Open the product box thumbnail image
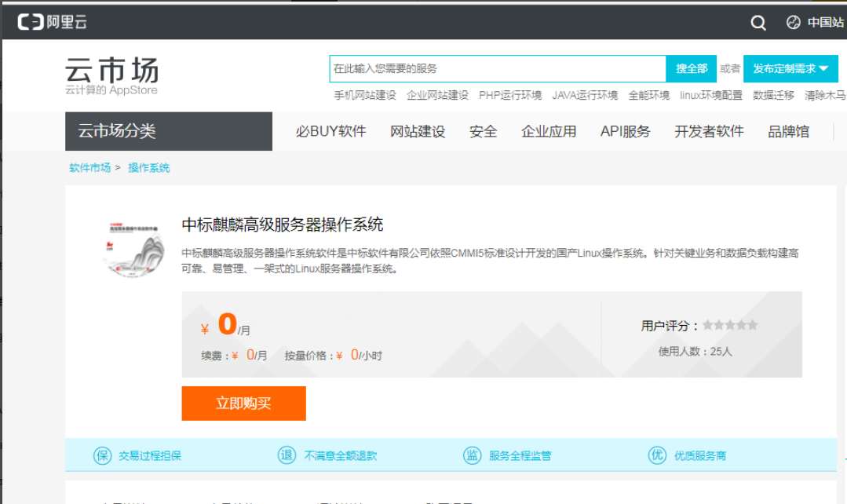The image size is (847, 504). 133,249
